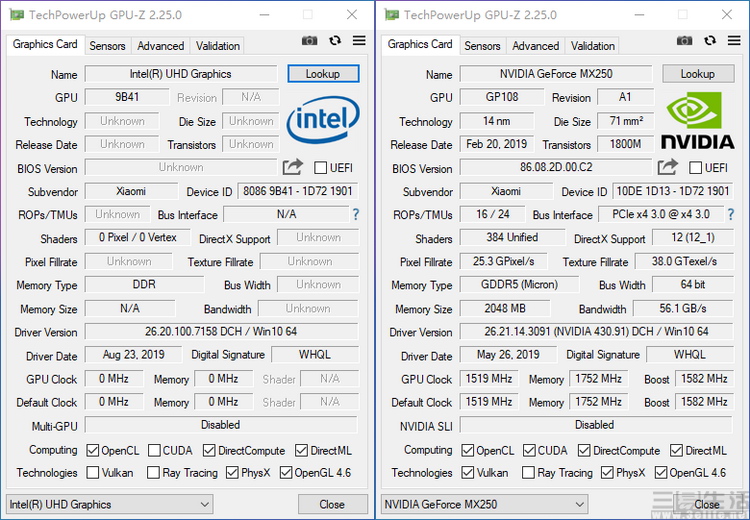Click Bus Interface question mark in NVIDIA window
The image size is (750, 520).
pos(730,214)
